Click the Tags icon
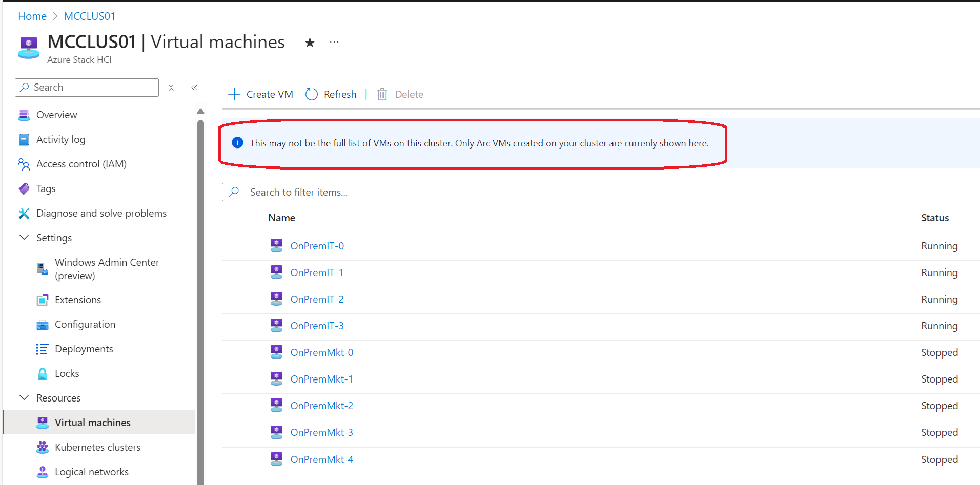The height and width of the screenshot is (485, 980). click(24, 188)
